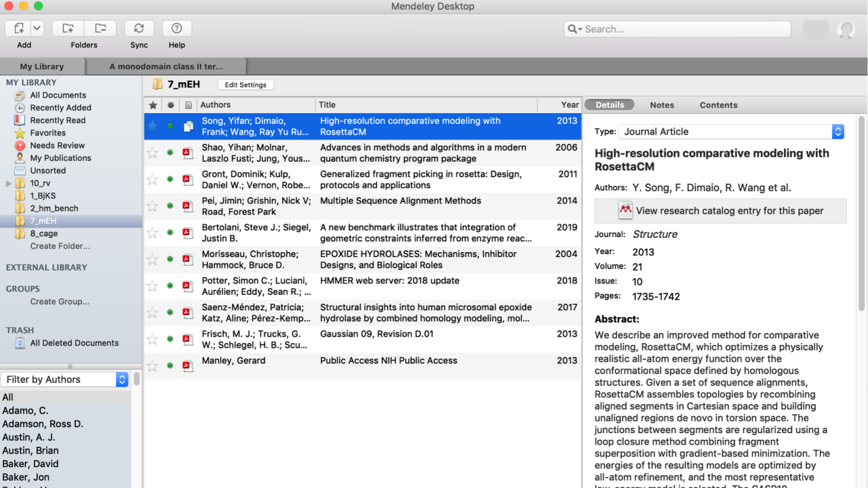Switch to My Library tab
The width and height of the screenshot is (868, 488).
[42, 66]
